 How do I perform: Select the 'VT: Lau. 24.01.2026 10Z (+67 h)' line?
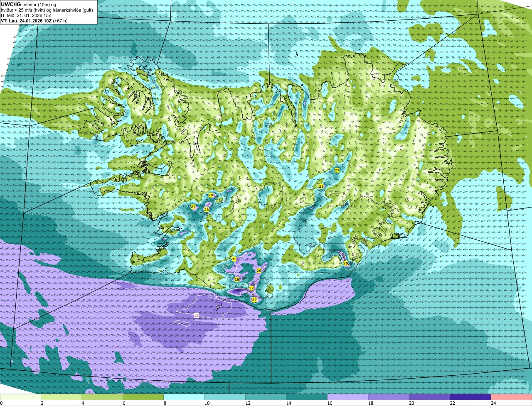(x=34, y=20)
